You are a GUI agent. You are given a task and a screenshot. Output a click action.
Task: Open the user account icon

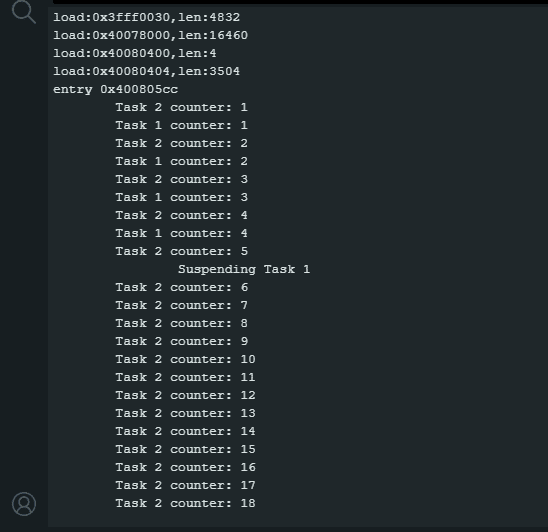24,504
